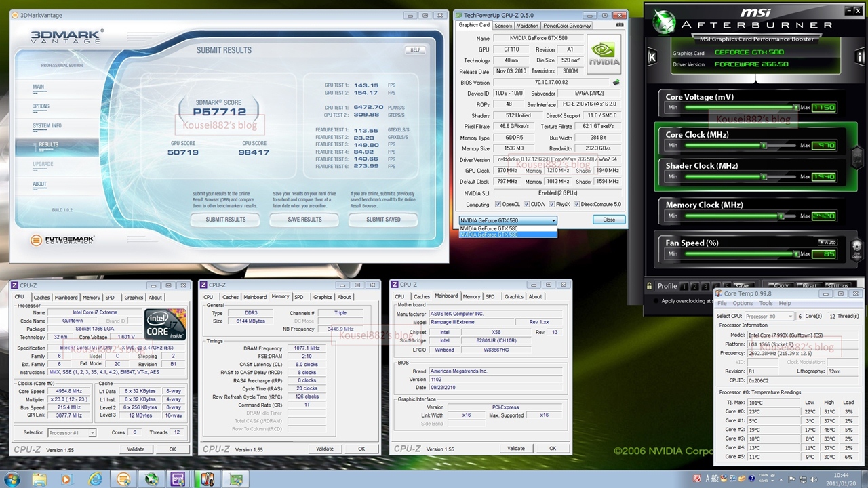Toggle the PhysX checkbox in GPU-Z
Screen dimensions: 868x488
552,204
